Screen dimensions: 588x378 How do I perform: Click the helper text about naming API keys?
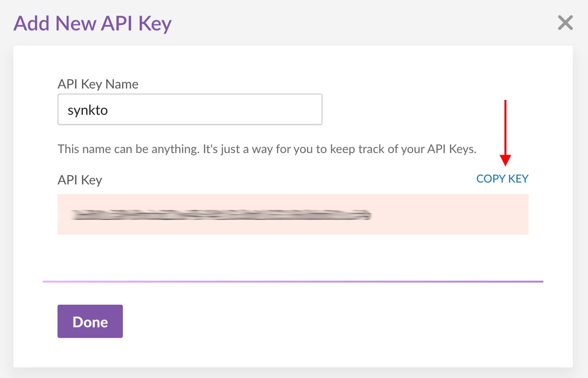(266, 149)
